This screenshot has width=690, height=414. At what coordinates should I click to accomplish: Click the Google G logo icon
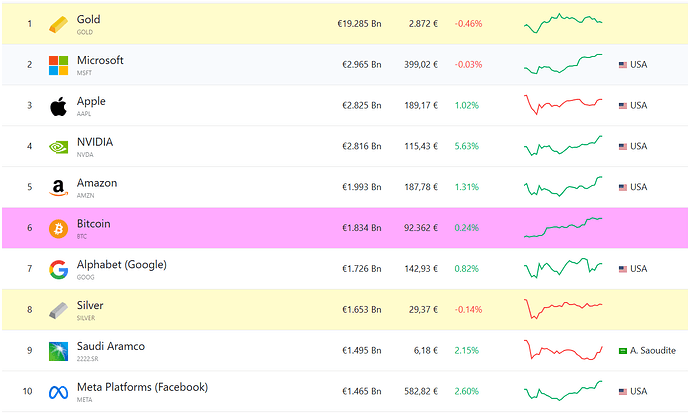point(58,270)
